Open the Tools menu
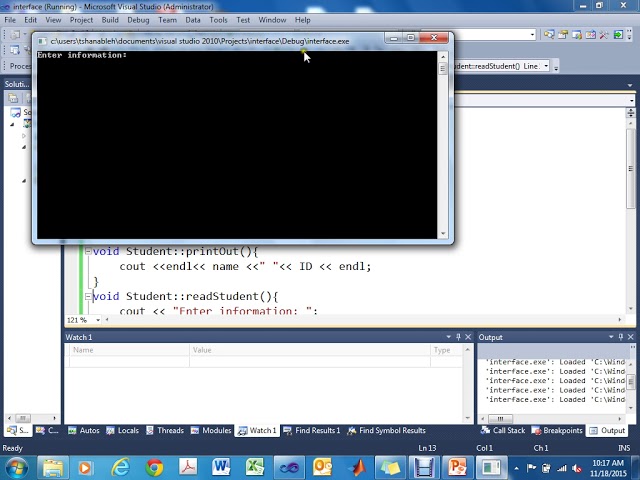Image resolution: width=640 pixels, height=480 pixels. [218, 20]
